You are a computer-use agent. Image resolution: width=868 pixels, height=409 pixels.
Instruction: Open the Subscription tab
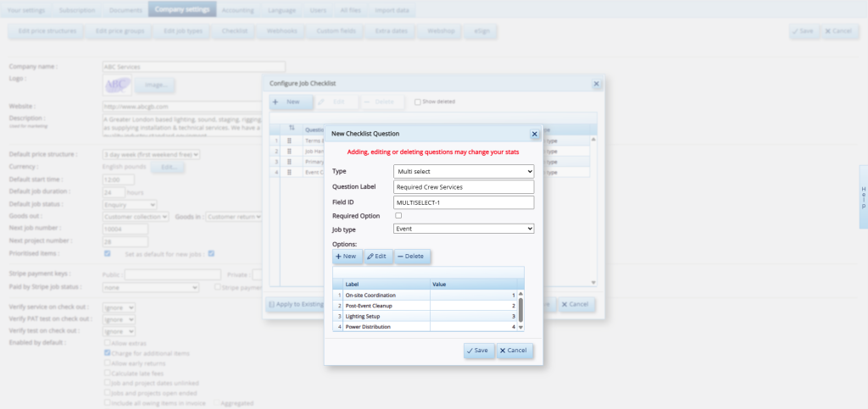77,10
